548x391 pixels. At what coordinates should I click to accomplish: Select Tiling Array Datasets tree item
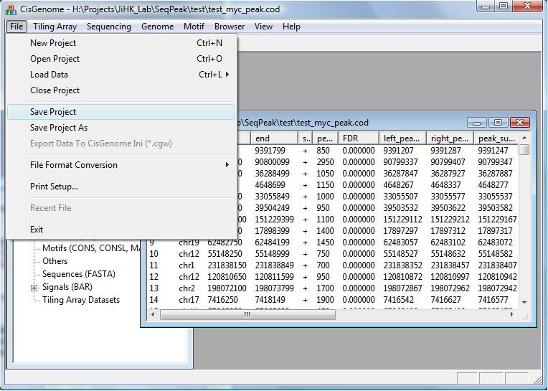[81, 300]
